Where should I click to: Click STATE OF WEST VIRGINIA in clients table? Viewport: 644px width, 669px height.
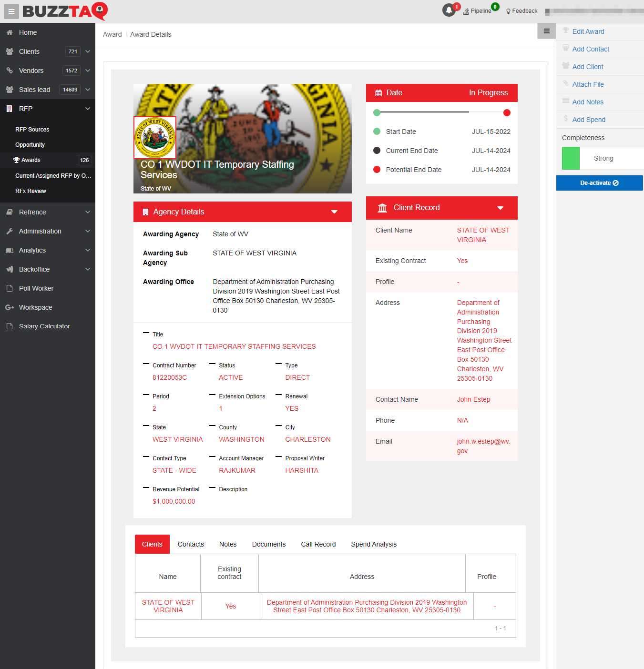point(168,606)
